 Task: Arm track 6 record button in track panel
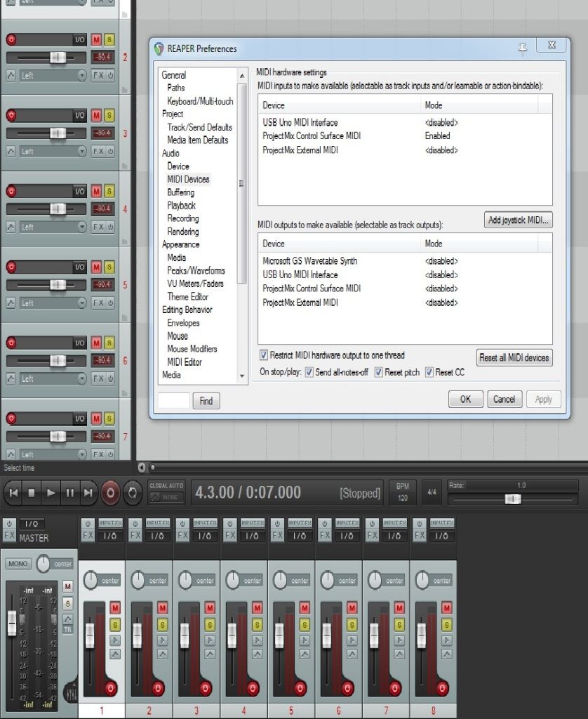(11, 343)
